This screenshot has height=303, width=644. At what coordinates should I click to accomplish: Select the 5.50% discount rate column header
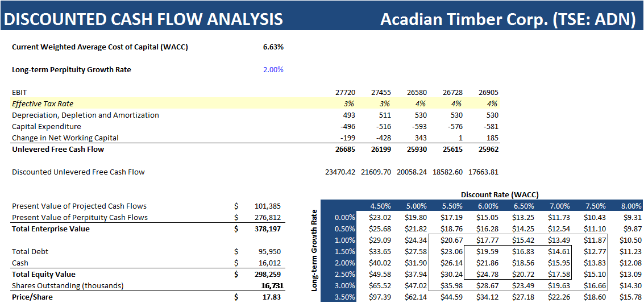pos(452,206)
